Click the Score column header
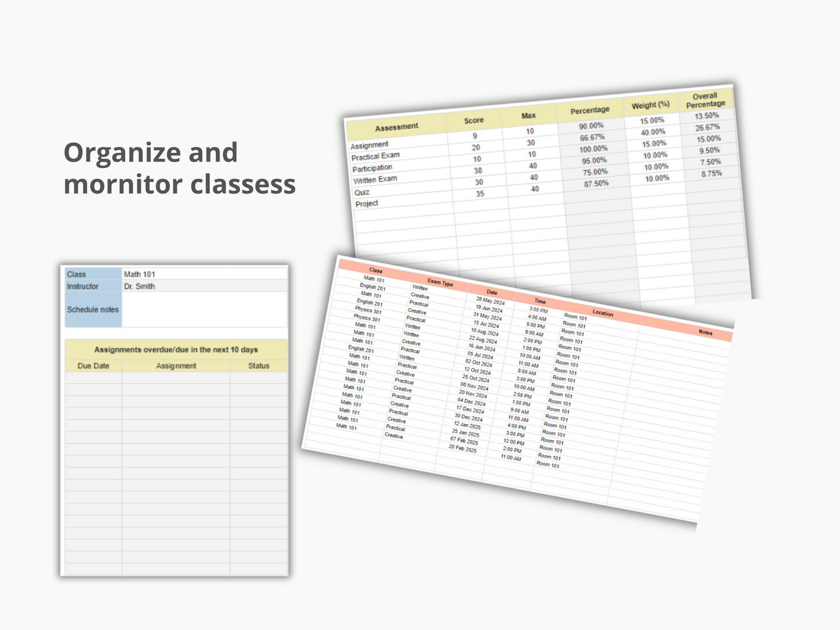The height and width of the screenshot is (630, 840). point(474,119)
